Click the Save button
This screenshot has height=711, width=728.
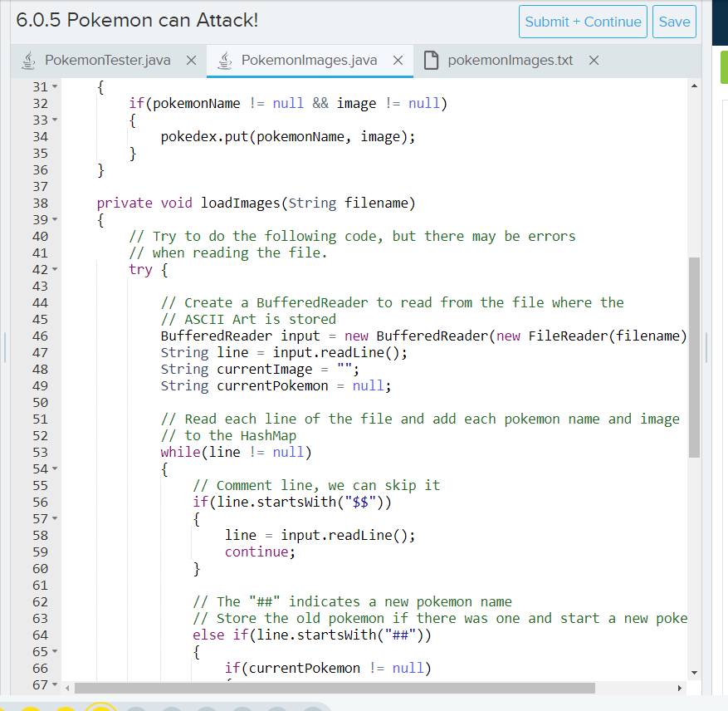(674, 22)
